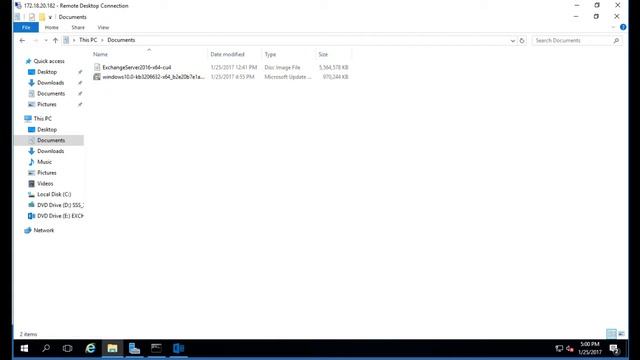Click quick access toolbar properties icon
Viewport: 640px width, 360px height.
32,17
